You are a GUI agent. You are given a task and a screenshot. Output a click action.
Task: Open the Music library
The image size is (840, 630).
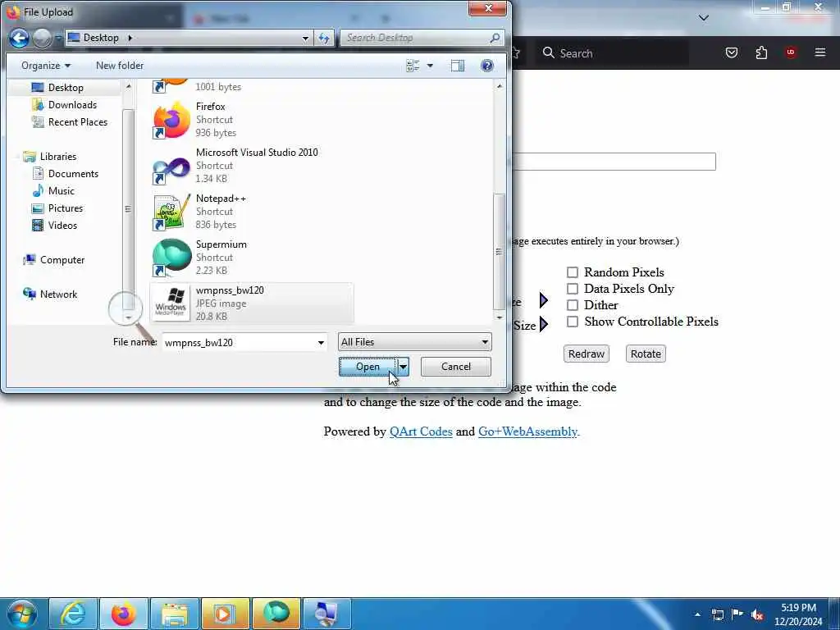(x=61, y=190)
